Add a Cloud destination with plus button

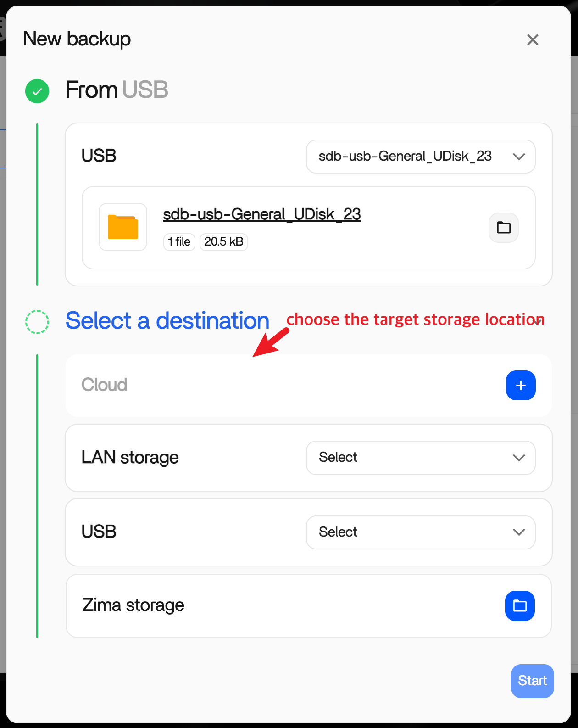pos(521,385)
